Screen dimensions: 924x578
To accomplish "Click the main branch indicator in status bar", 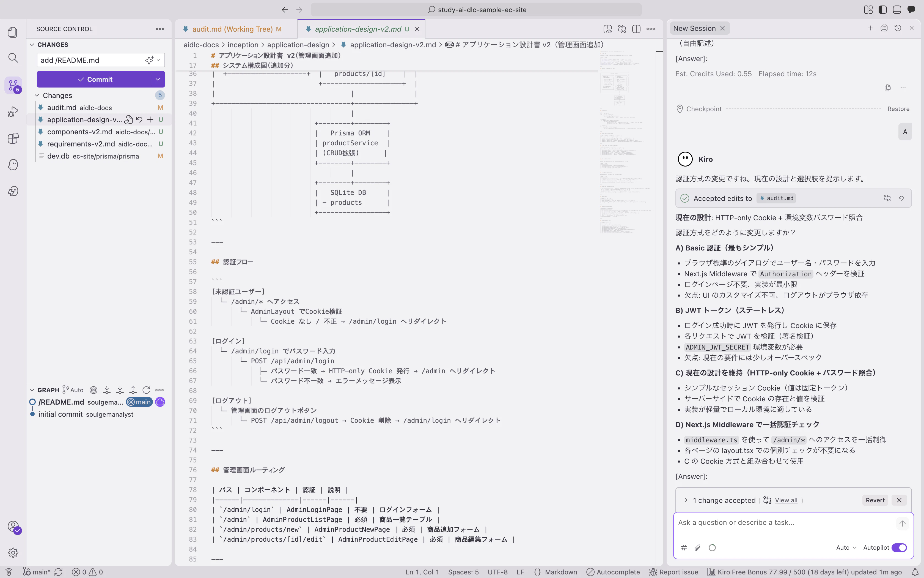I will 37,572.
